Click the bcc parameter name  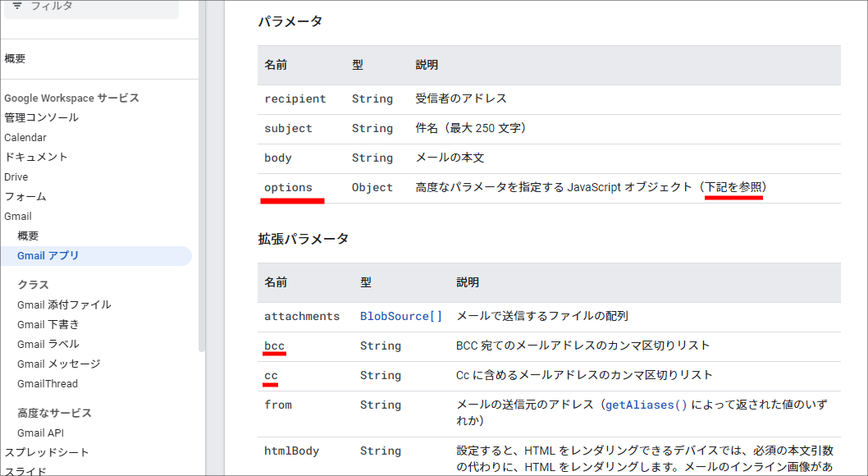pyautogui.click(x=274, y=346)
